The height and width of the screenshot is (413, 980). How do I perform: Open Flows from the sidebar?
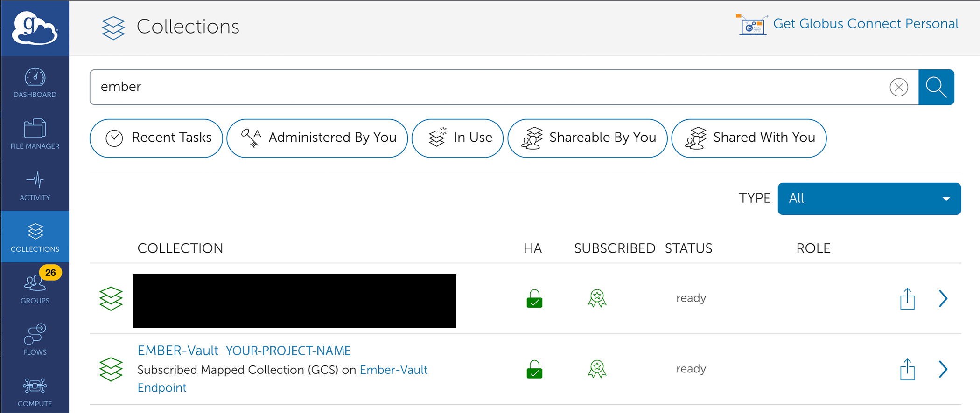tap(35, 340)
